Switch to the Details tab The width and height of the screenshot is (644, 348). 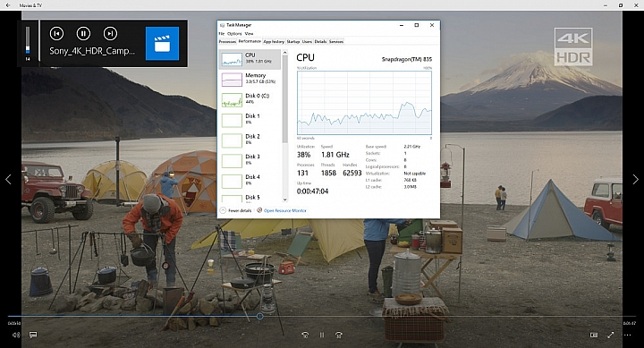pyautogui.click(x=320, y=41)
